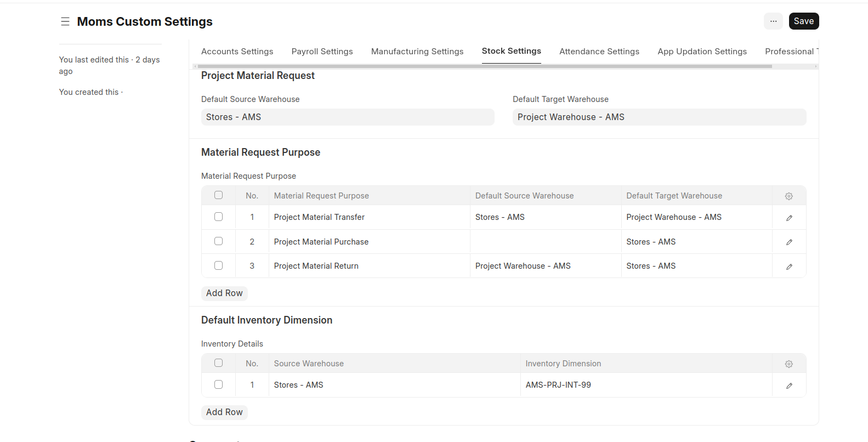This screenshot has height=442, width=868.
Task: Edit the Project Material Purchase row
Action: coord(788,242)
